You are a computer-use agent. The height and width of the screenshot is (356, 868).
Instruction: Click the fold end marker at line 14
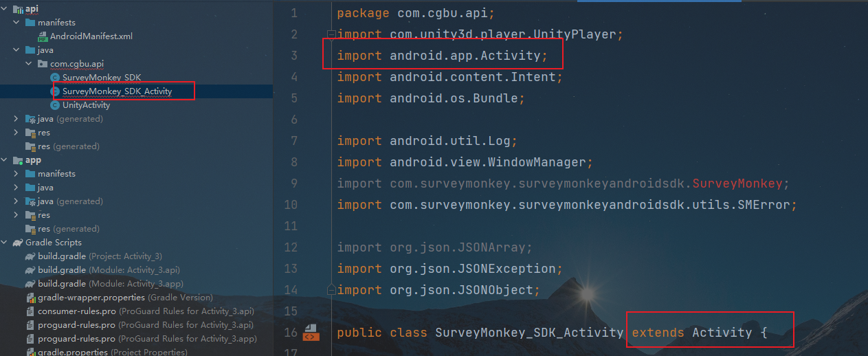[x=331, y=290]
